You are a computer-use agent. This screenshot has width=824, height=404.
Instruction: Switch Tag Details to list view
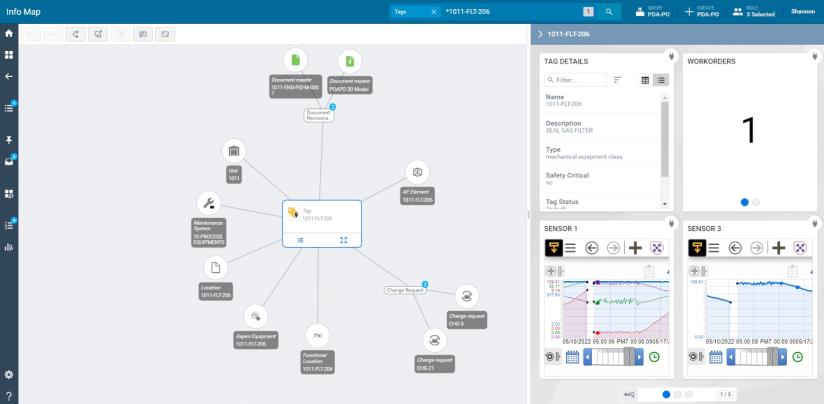pos(661,80)
